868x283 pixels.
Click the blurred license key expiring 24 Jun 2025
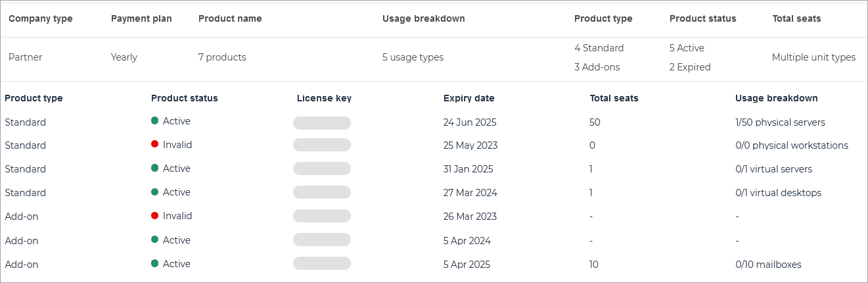pyautogui.click(x=322, y=123)
